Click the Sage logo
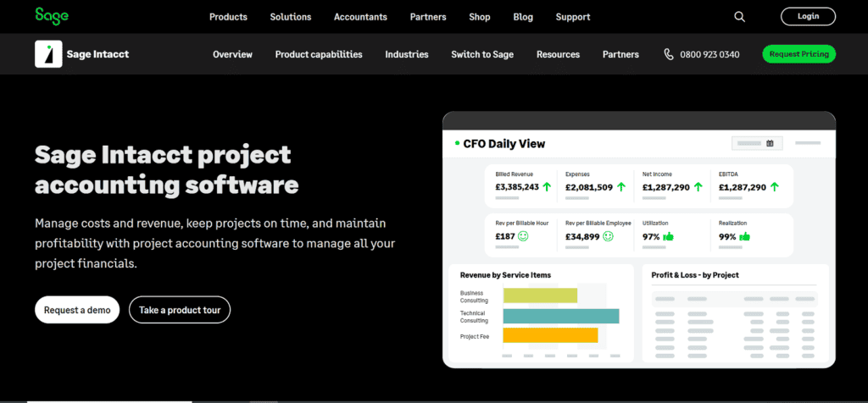Image resolution: width=868 pixels, height=403 pixels. [x=52, y=16]
